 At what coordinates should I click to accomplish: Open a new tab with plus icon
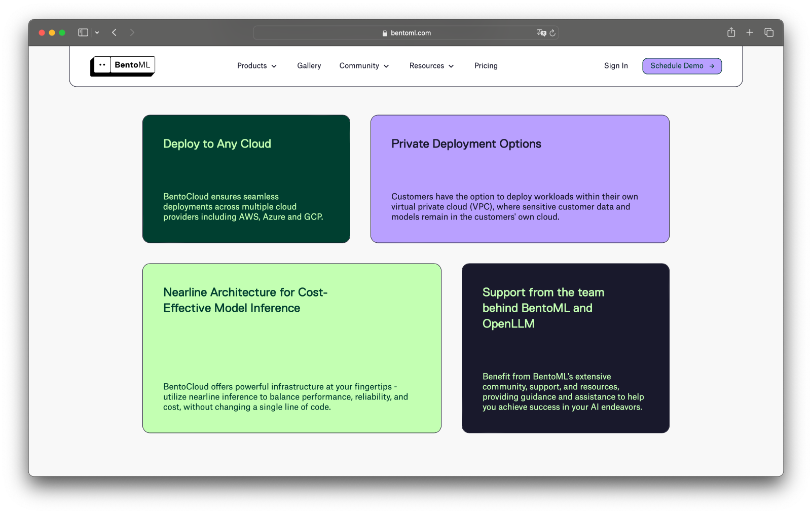click(750, 32)
